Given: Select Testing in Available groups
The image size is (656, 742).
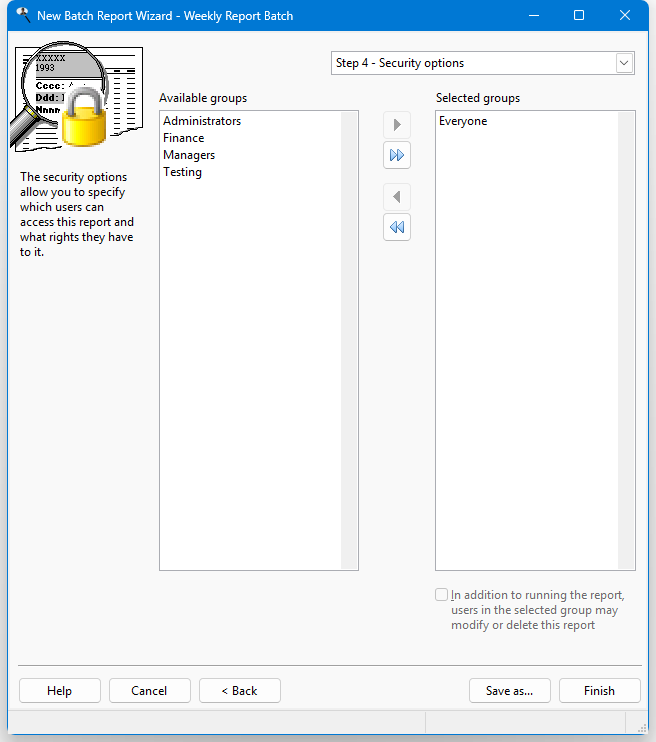Looking at the screenshot, I should click(x=183, y=172).
